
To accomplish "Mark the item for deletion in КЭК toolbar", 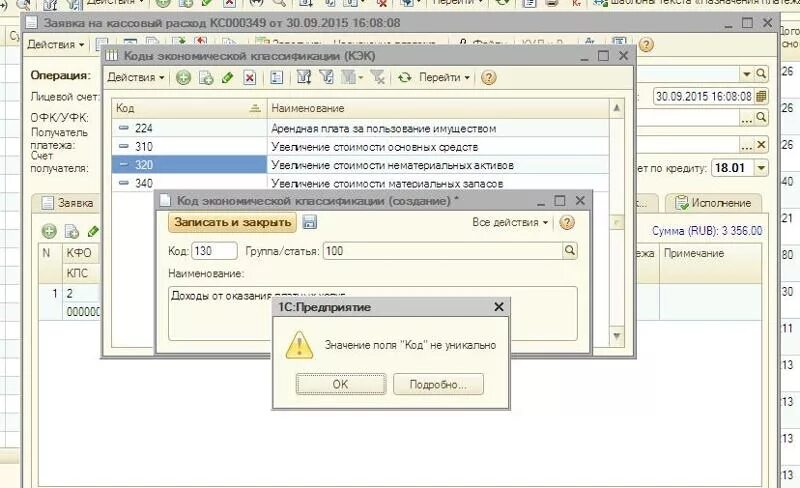I will (249, 78).
